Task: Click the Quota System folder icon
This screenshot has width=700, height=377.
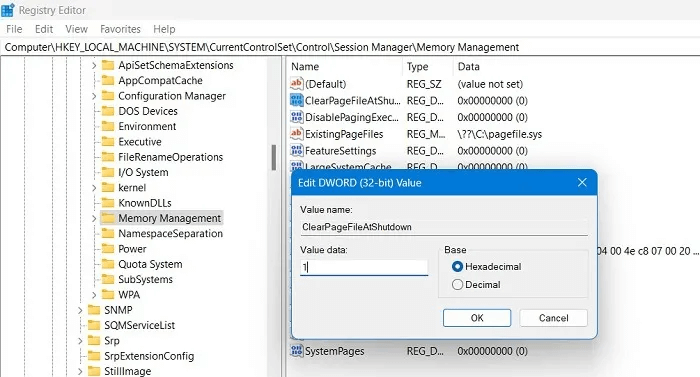Action: 108,264
